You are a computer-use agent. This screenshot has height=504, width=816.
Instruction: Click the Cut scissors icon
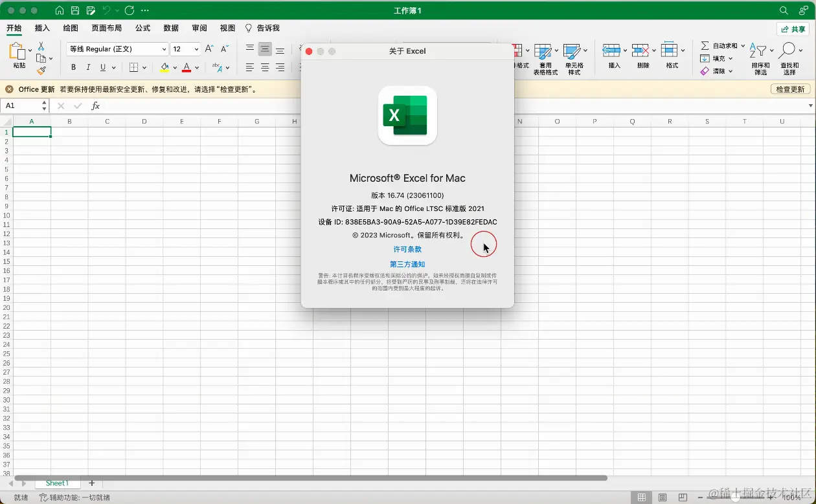pos(41,46)
